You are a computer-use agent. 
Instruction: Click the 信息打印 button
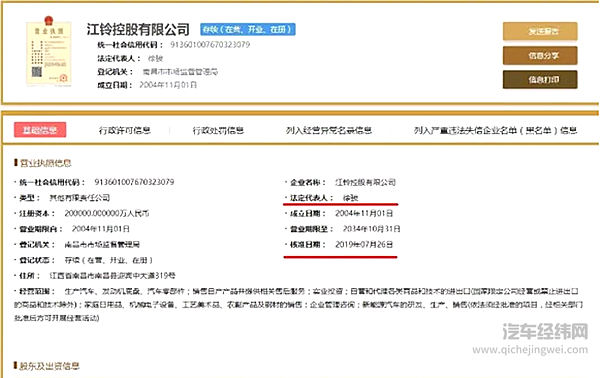tap(540, 80)
